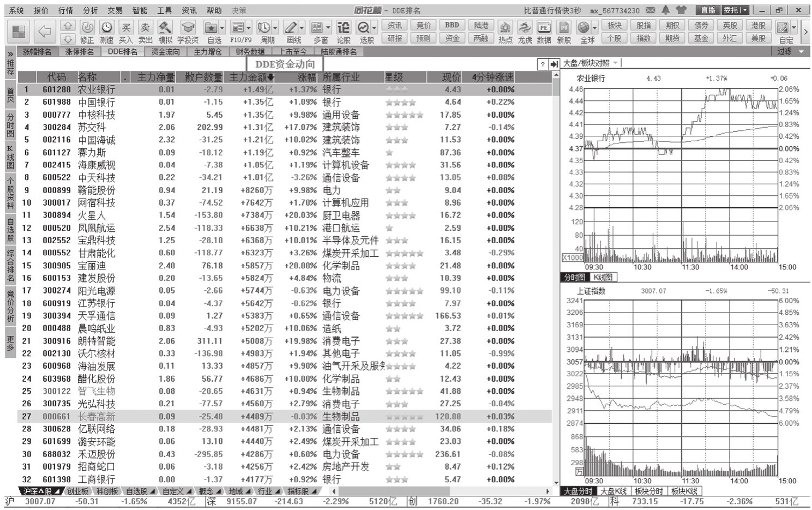Show more toolbar items with right chevron
The height and width of the screenshot is (510, 812).
[805, 32]
